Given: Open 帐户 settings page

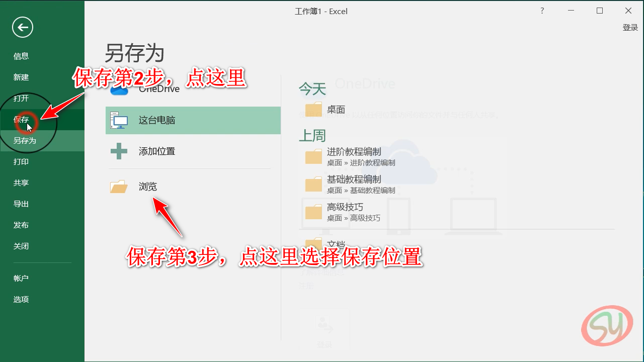Looking at the screenshot, I should pos(42,279).
